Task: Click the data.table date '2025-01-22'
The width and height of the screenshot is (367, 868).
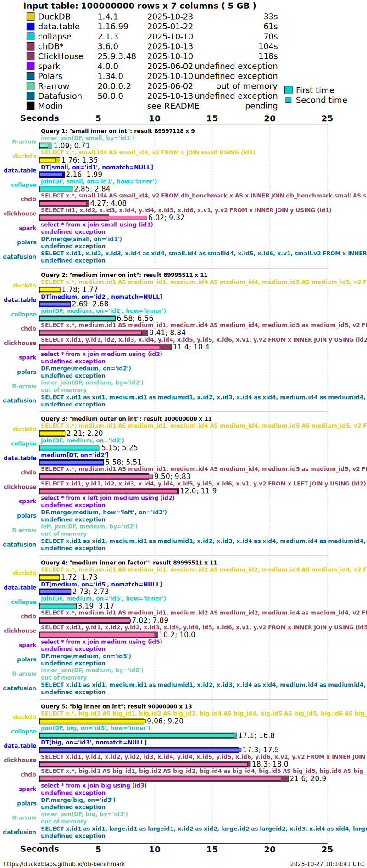Action: 170,27
